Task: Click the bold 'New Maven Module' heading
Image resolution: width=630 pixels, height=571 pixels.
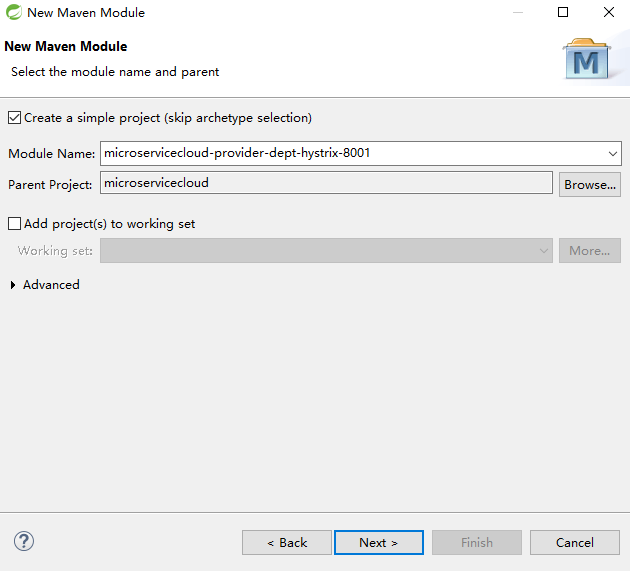Action: click(x=65, y=46)
